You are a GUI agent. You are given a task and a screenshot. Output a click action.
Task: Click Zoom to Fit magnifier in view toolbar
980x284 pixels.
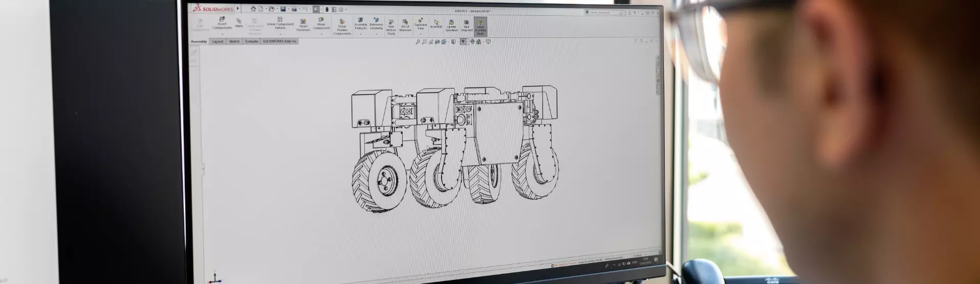[x=418, y=42]
